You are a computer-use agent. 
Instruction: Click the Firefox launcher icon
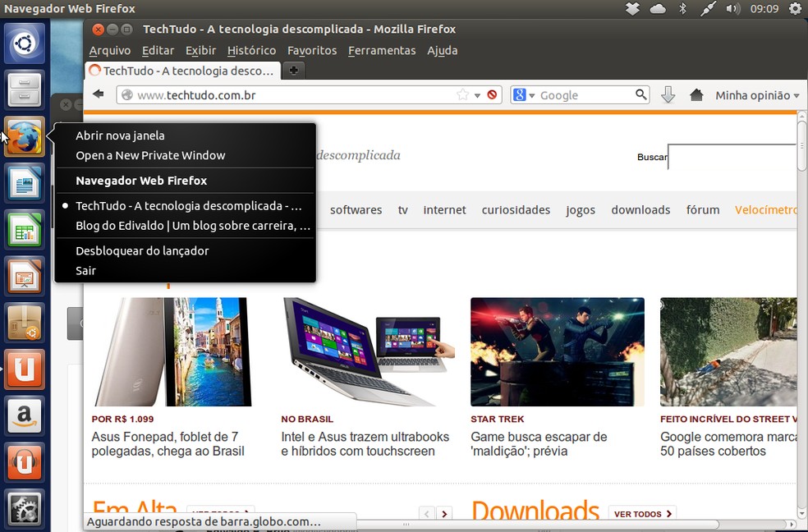tap(24, 137)
